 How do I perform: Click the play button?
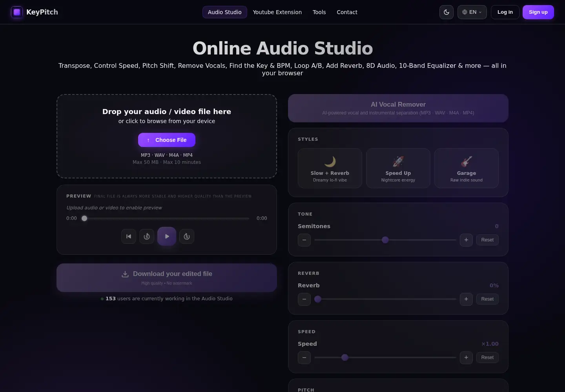(167, 236)
